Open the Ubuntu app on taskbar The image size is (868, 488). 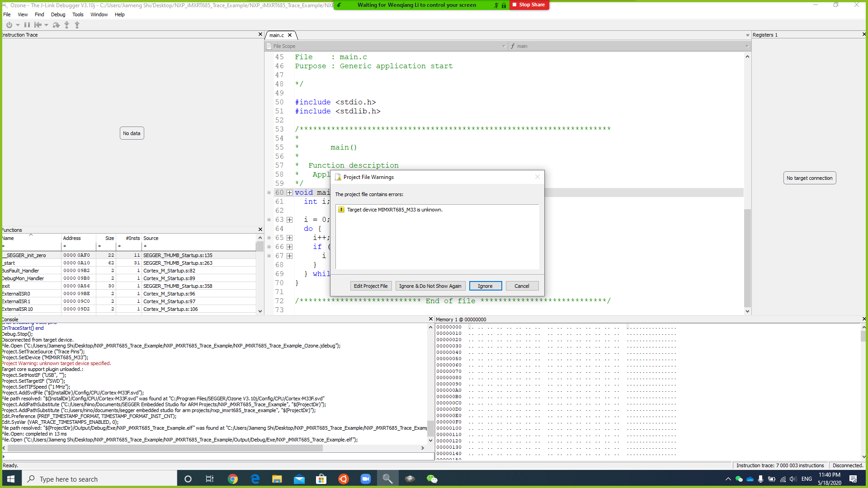[x=344, y=479]
